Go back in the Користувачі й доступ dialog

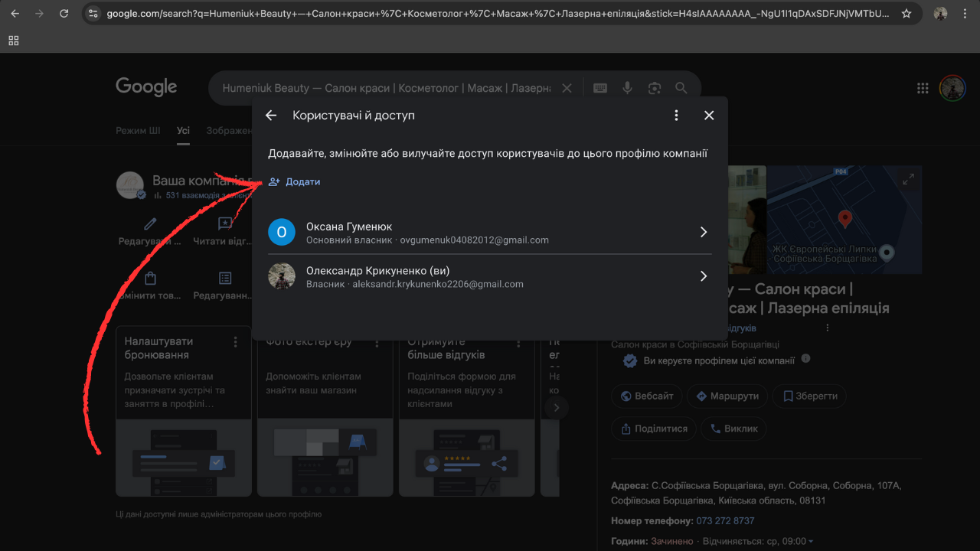[x=271, y=116]
